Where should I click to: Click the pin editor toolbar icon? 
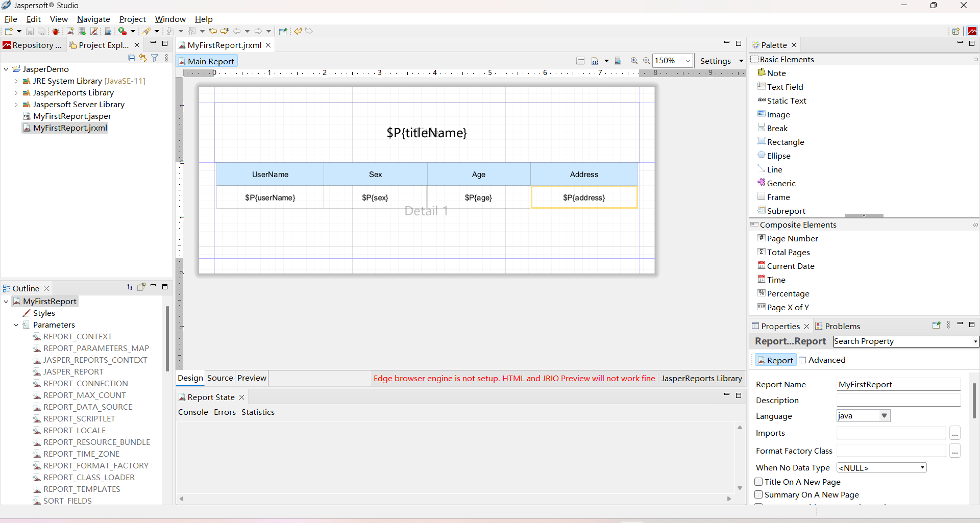click(283, 31)
